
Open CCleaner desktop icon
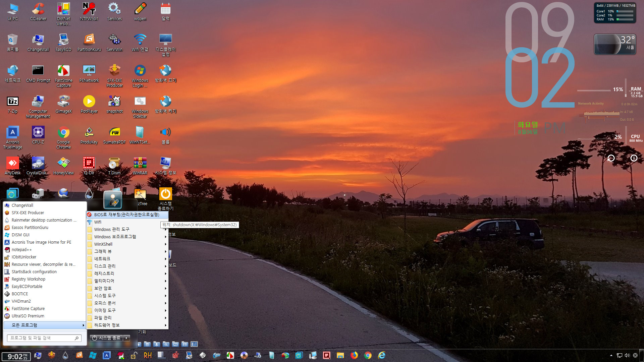click(x=38, y=12)
